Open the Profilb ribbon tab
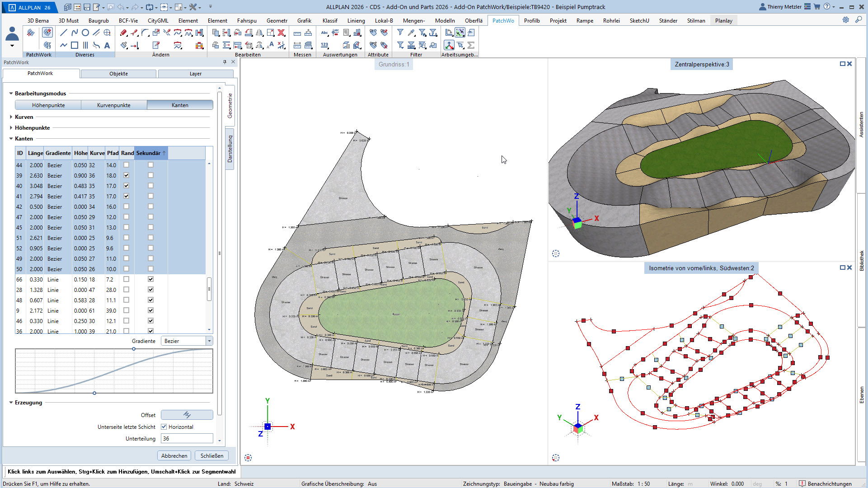The height and width of the screenshot is (488, 868). (531, 21)
